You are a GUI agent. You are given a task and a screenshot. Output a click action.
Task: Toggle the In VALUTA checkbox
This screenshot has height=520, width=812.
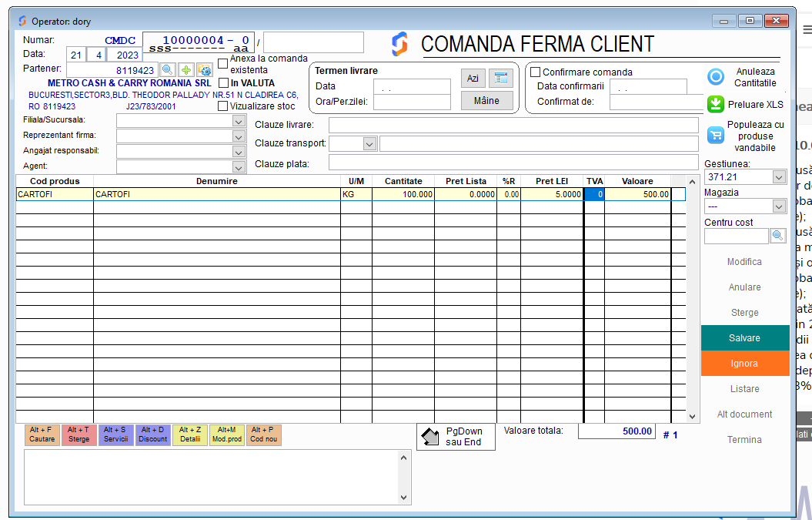click(x=223, y=83)
